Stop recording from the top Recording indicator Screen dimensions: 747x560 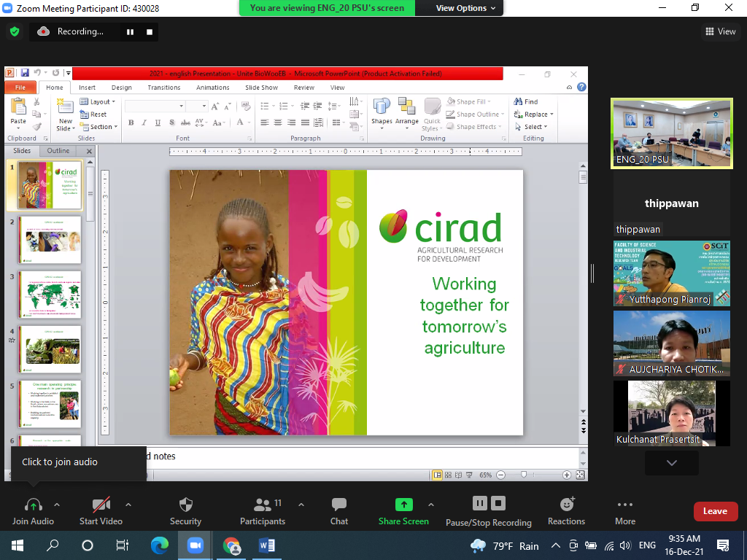[x=149, y=32]
